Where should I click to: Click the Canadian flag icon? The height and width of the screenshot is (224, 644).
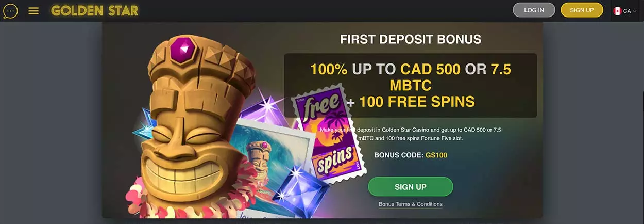click(x=617, y=11)
